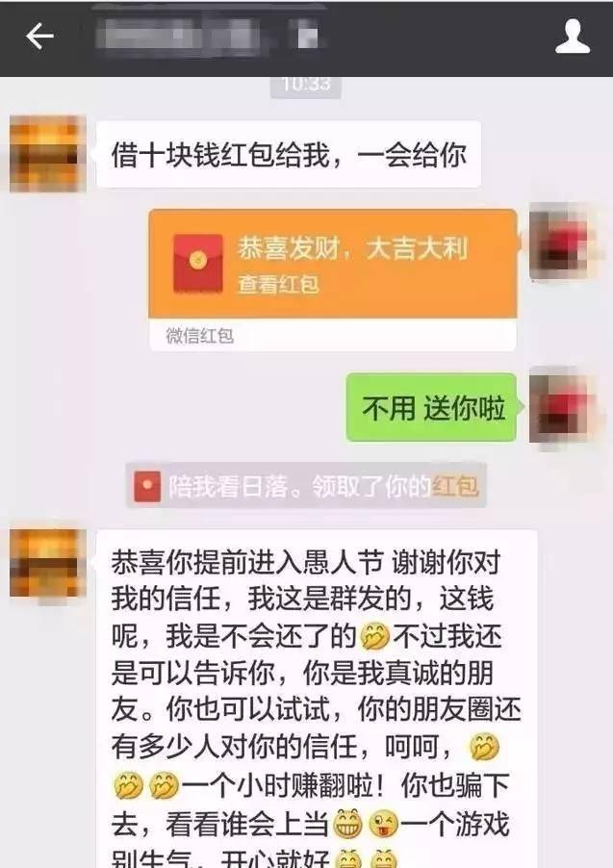Tap the smirking emoji after 不会还了的
Viewport: 613px width, 868px height.
pyautogui.click(x=375, y=635)
